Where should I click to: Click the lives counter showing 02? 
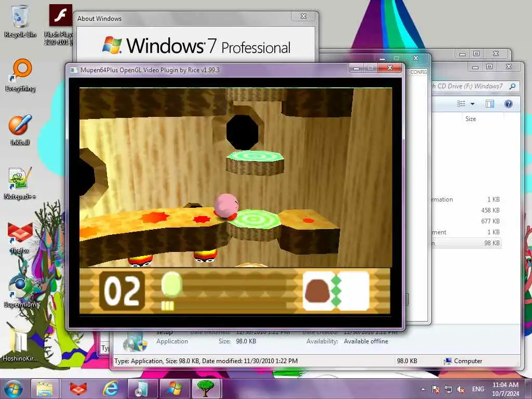122,291
